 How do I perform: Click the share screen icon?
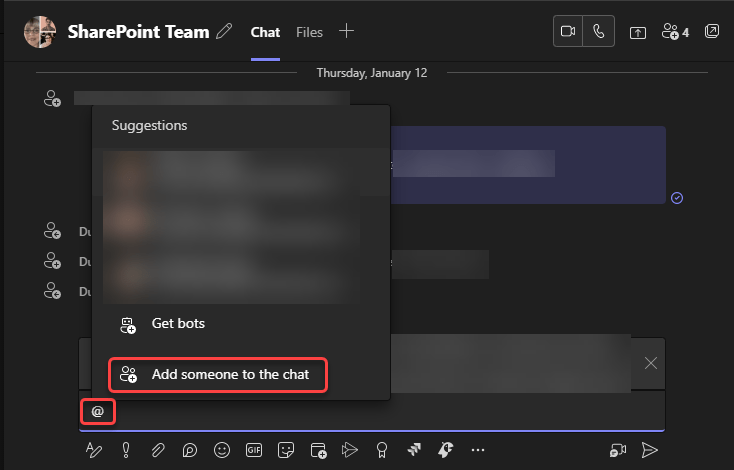[x=638, y=32]
